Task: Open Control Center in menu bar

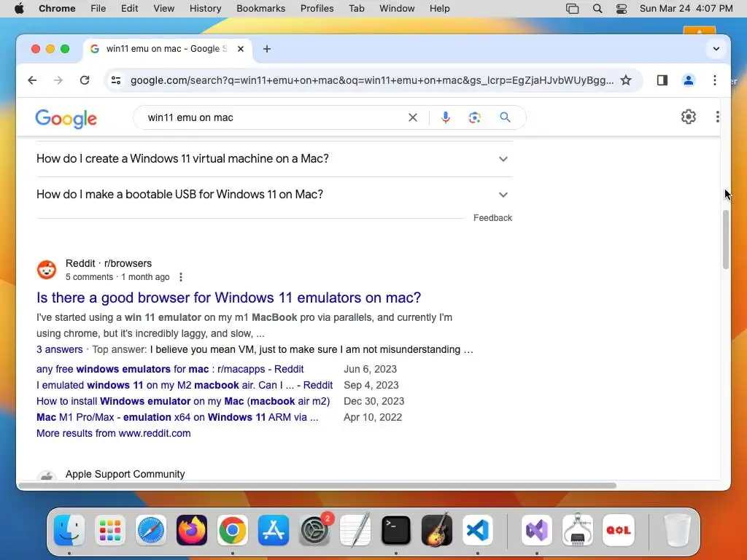Action: 622,9
